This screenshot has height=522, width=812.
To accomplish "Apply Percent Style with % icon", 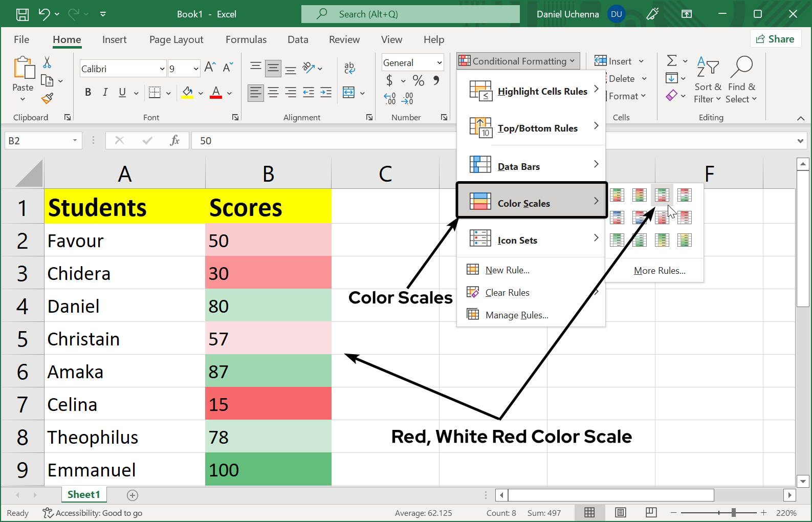I will (419, 80).
